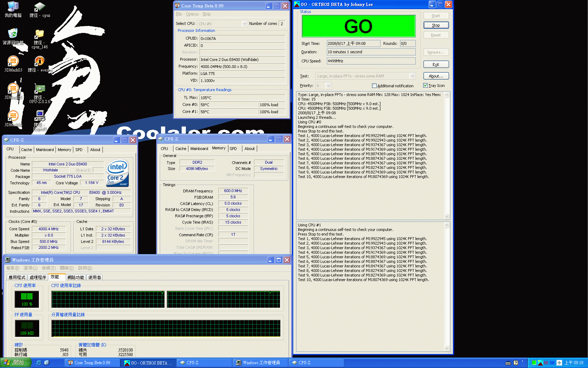Click the second quick launch icon beside Internet Explorer
This screenshot has width=588, height=368.
[x=47, y=363]
